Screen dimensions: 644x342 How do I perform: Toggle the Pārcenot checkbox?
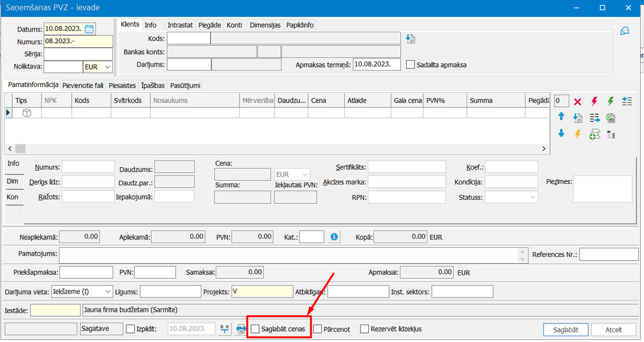click(318, 329)
